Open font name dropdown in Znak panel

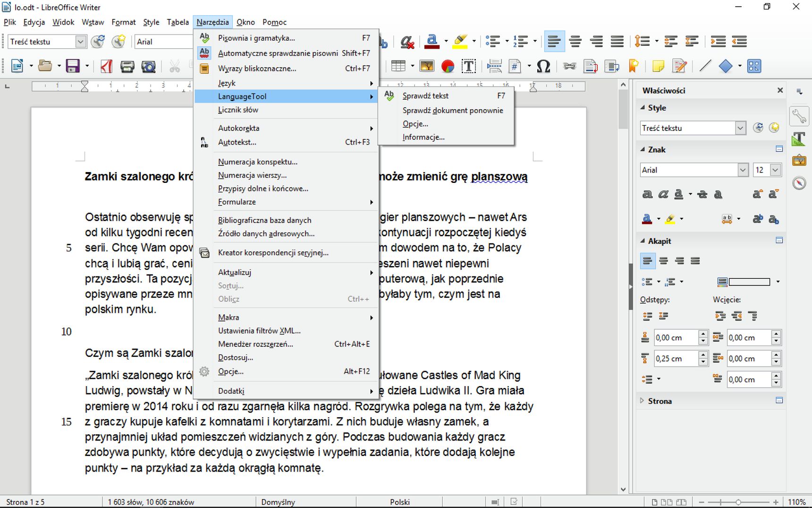[x=743, y=170]
